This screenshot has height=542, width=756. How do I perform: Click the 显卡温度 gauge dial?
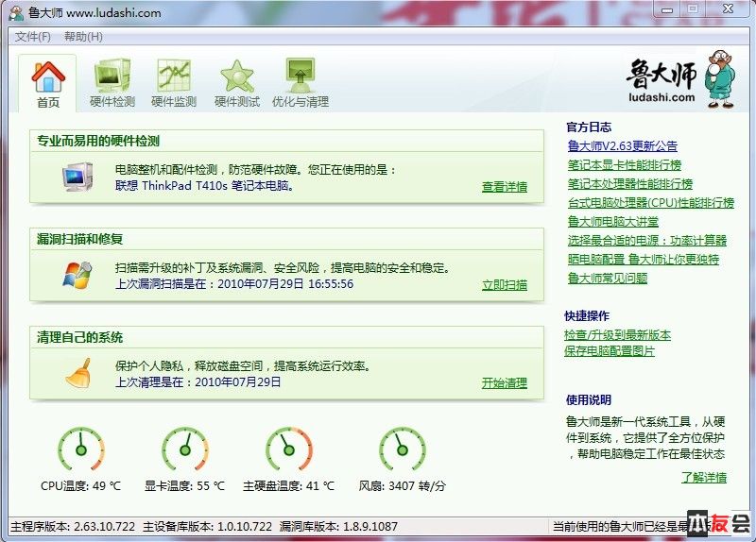coord(185,449)
